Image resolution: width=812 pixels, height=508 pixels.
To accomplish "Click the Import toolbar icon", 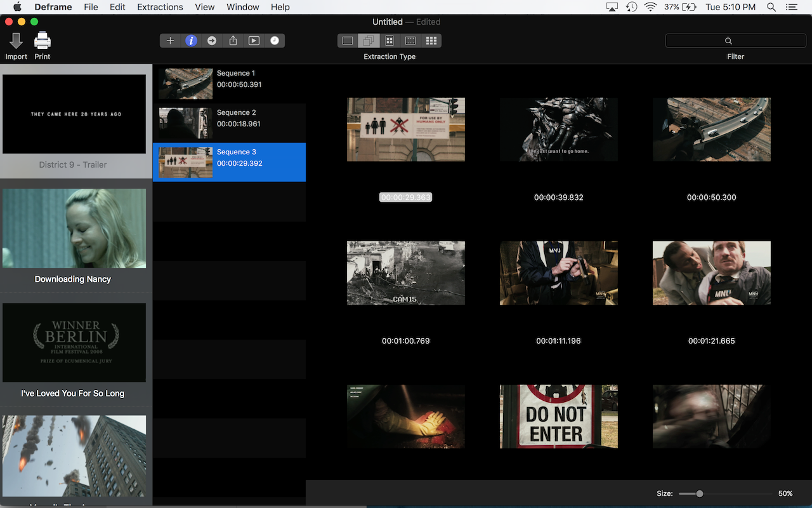I will point(16,41).
